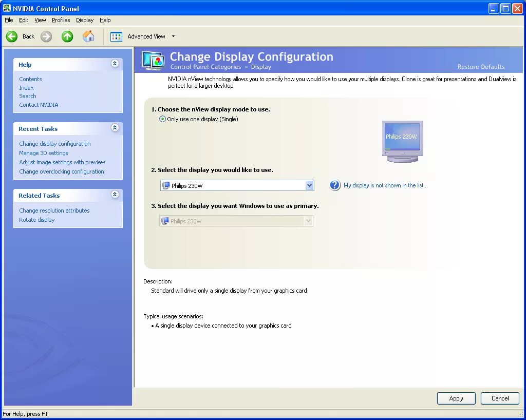The height and width of the screenshot is (420, 526).
Task: Select Only use one display (Single)
Action: 199,119
